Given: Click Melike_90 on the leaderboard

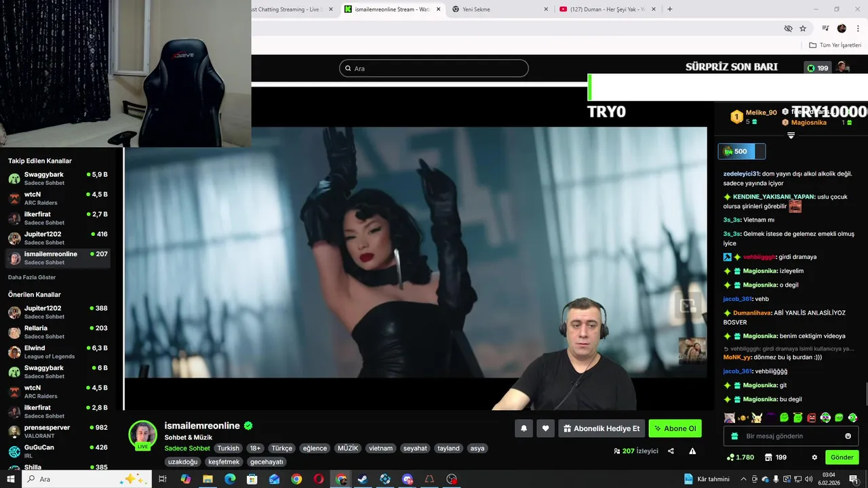Looking at the screenshot, I should [762, 113].
